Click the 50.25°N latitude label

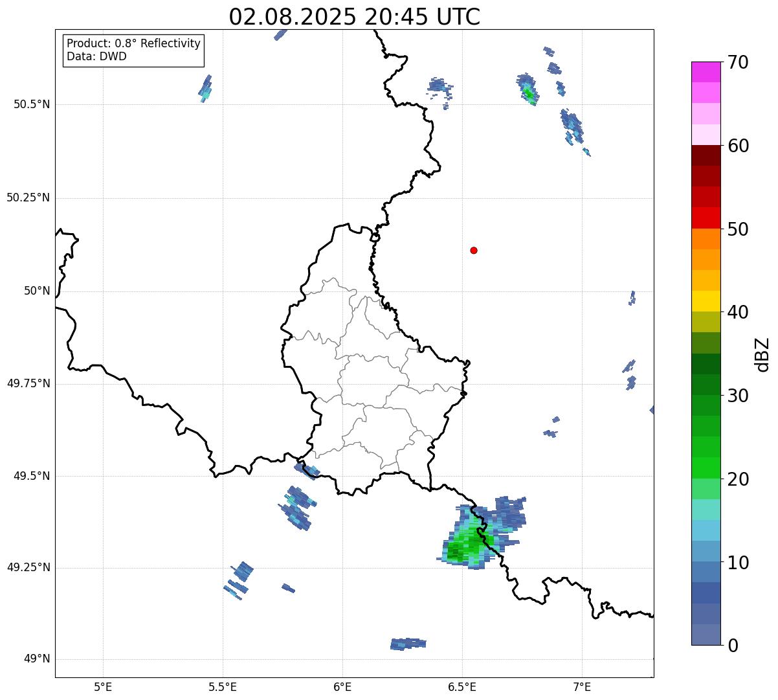pyautogui.click(x=28, y=198)
